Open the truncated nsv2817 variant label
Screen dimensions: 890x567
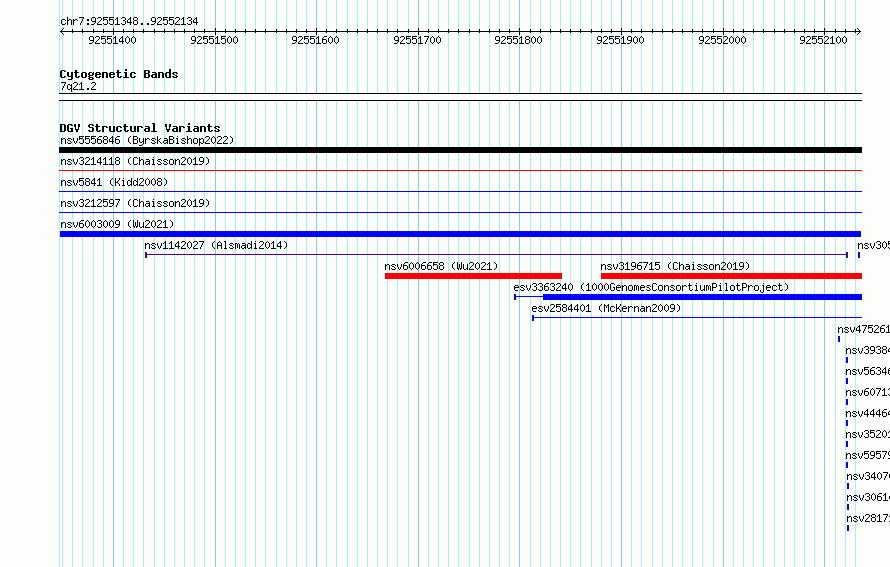[868, 518]
